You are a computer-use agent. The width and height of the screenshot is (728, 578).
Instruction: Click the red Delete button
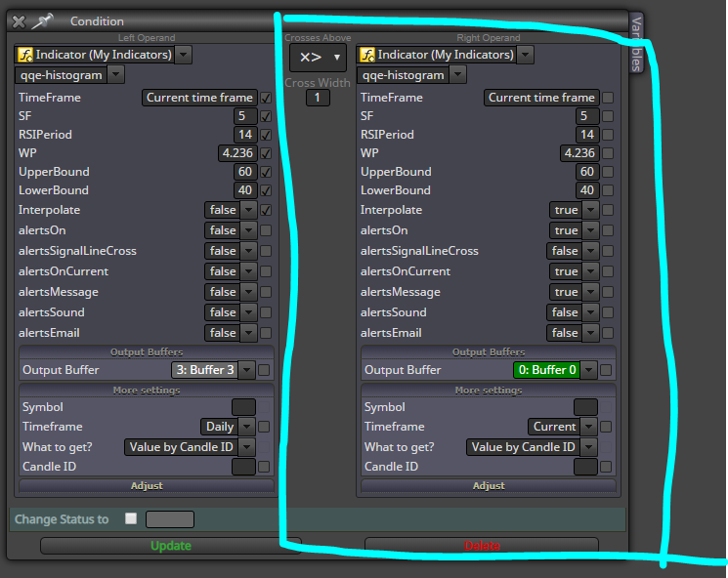click(x=482, y=546)
